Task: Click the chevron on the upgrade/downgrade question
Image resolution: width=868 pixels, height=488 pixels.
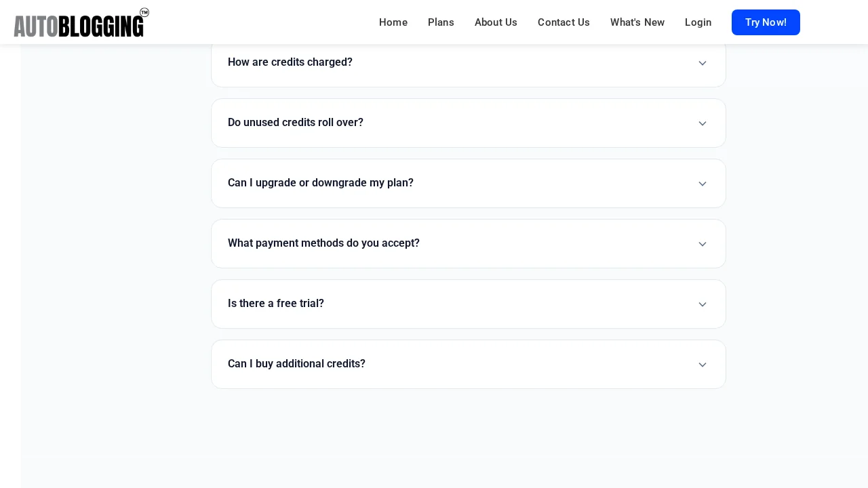Action: coord(703,184)
